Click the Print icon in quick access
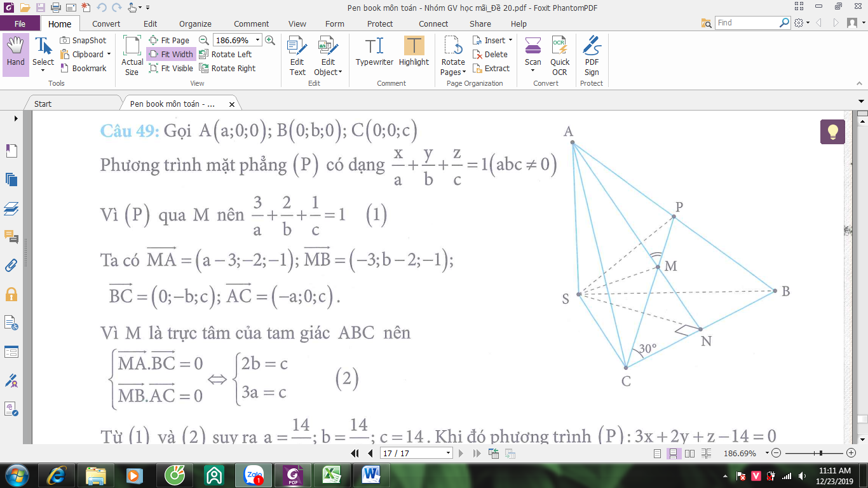This screenshot has width=868, height=488. (55, 8)
